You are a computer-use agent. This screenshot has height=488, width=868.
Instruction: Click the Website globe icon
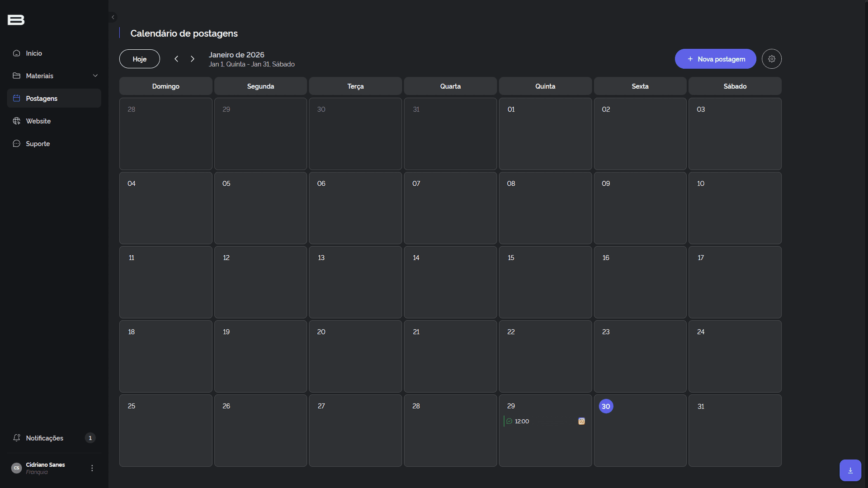pos(17,121)
